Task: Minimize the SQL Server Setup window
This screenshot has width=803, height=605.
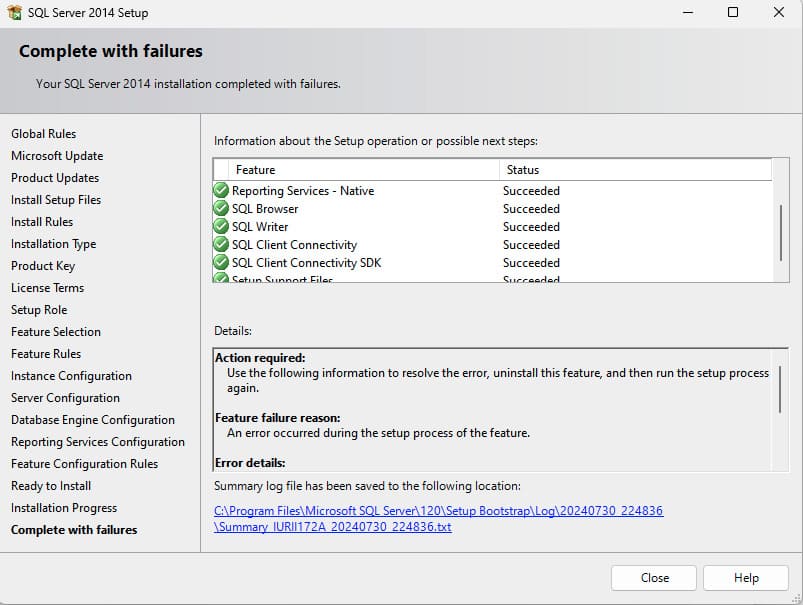Action: click(688, 13)
